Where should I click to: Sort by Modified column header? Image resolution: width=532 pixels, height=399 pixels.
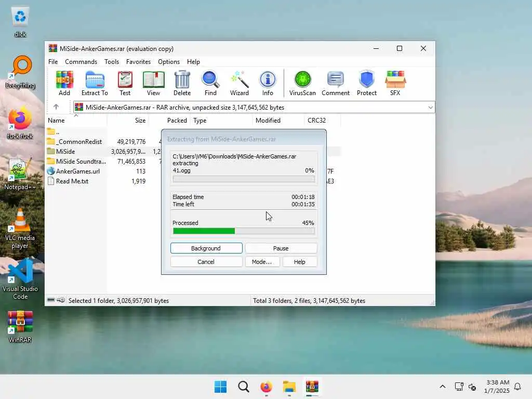click(x=278, y=121)
